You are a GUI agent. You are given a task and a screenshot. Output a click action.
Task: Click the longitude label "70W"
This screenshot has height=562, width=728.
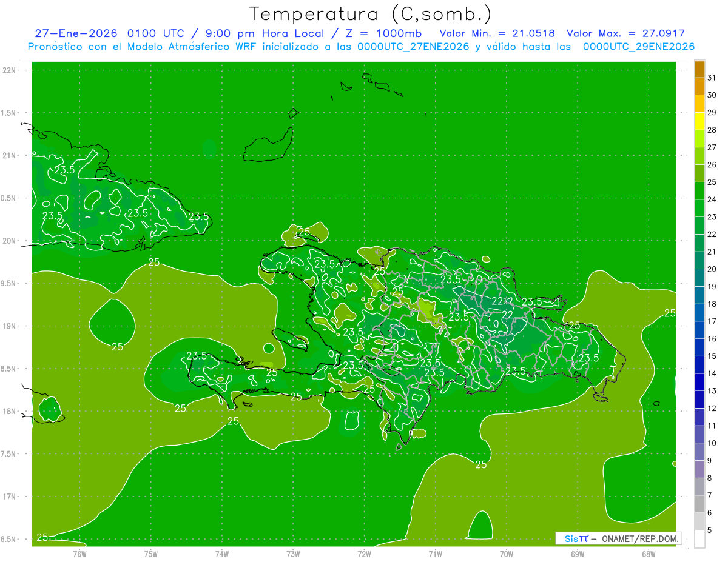[506, 554]
